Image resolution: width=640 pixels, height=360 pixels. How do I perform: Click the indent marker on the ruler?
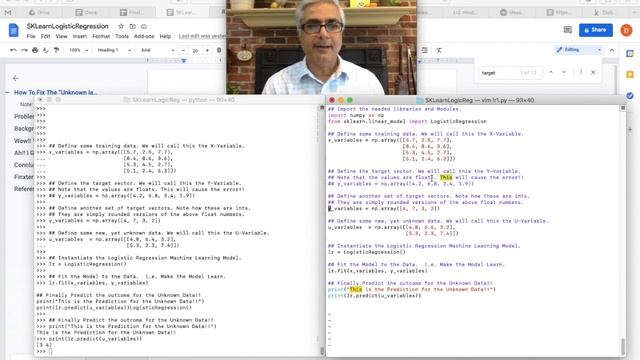[184, 61]
